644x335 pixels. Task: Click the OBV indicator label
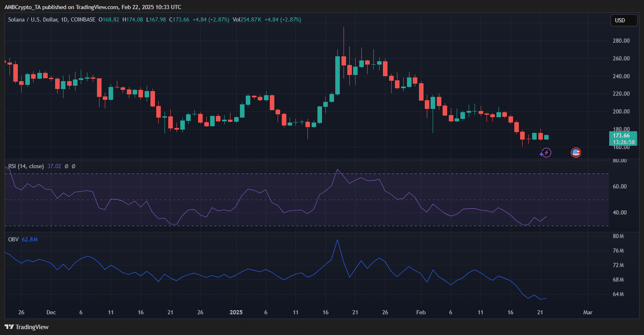tap(13, 239)
